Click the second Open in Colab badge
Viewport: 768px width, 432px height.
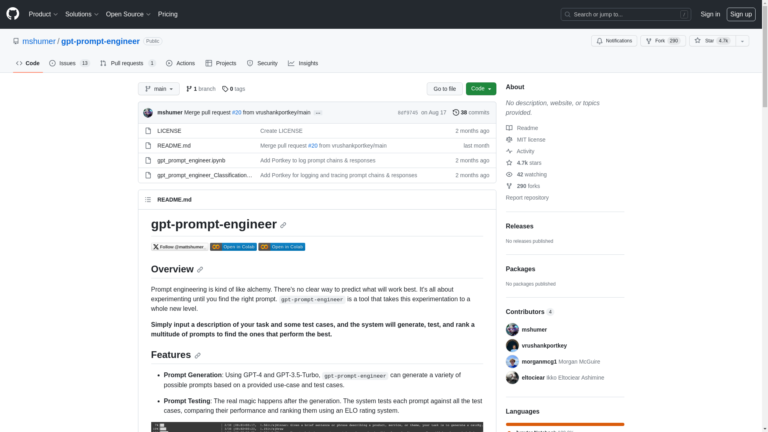pos(282,247)
